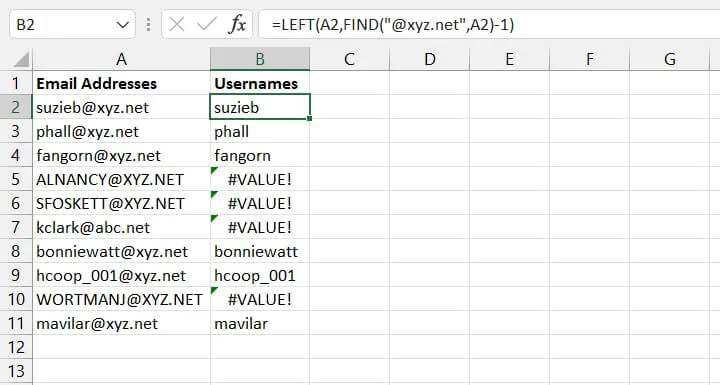Click the formula bar containing LEFT formula
This screenshot has height=385, width=720.
[489, 24]
